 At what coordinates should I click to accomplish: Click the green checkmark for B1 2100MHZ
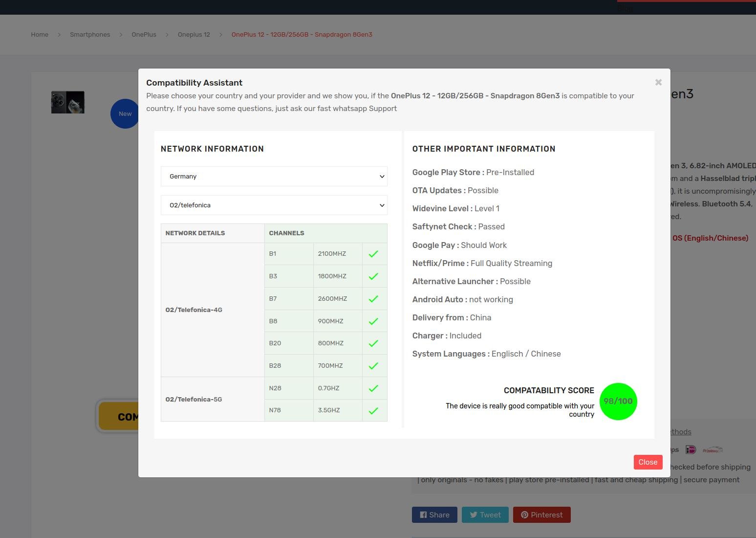click(373, 254)
